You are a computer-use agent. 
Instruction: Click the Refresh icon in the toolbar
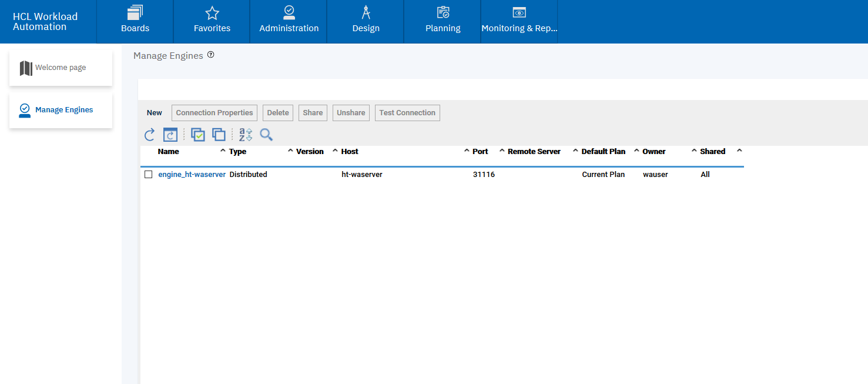coord(150,135)
